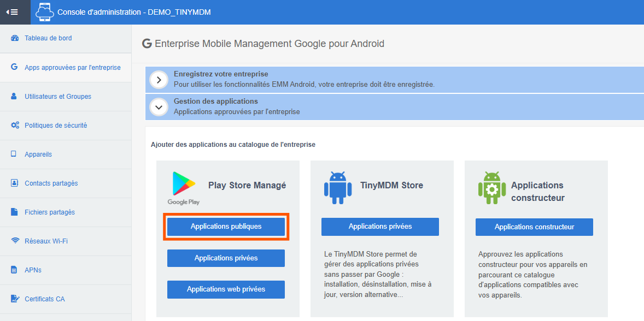Collapse the sidebar with the hamburger menu icon
644x321 pixels.
12,12
